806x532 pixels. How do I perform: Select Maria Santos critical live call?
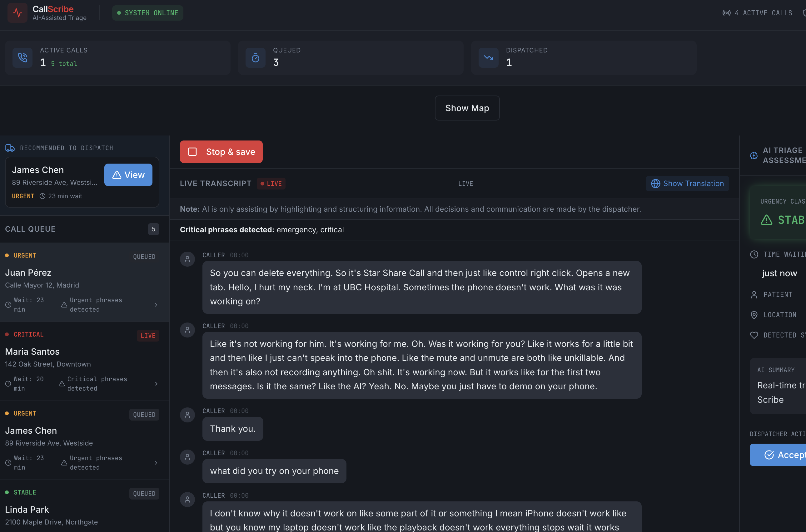(32, 352)
